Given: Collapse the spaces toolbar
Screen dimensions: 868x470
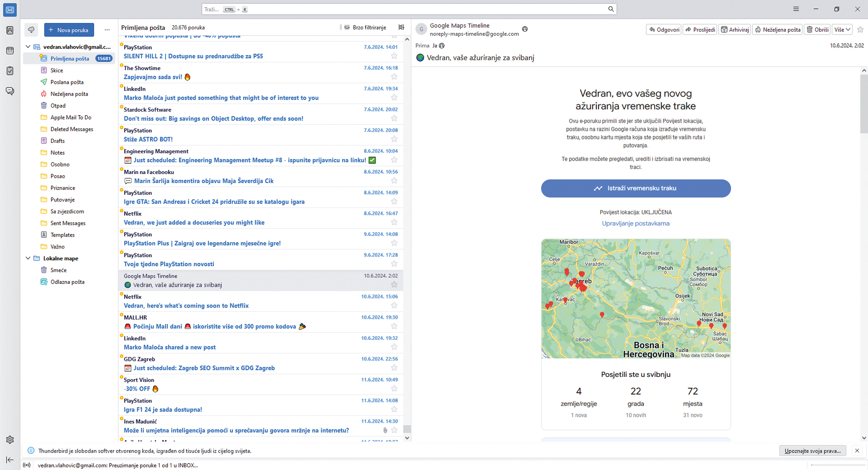Looking at the screenshot, I should tap(10, 460).
